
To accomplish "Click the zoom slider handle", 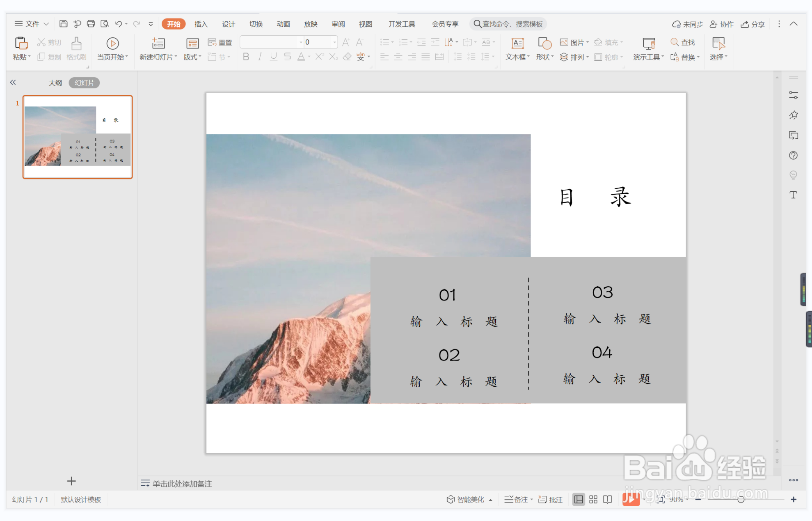I will pos(741,499).
